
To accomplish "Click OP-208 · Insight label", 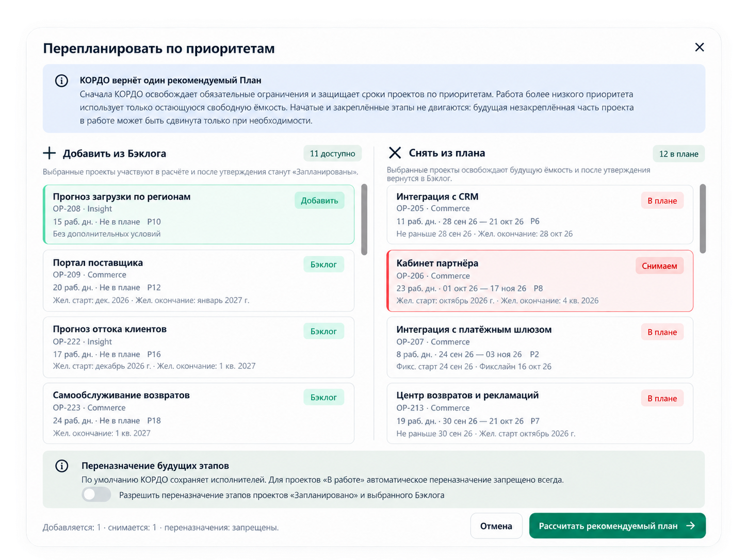I will click(x=83, y=209).
